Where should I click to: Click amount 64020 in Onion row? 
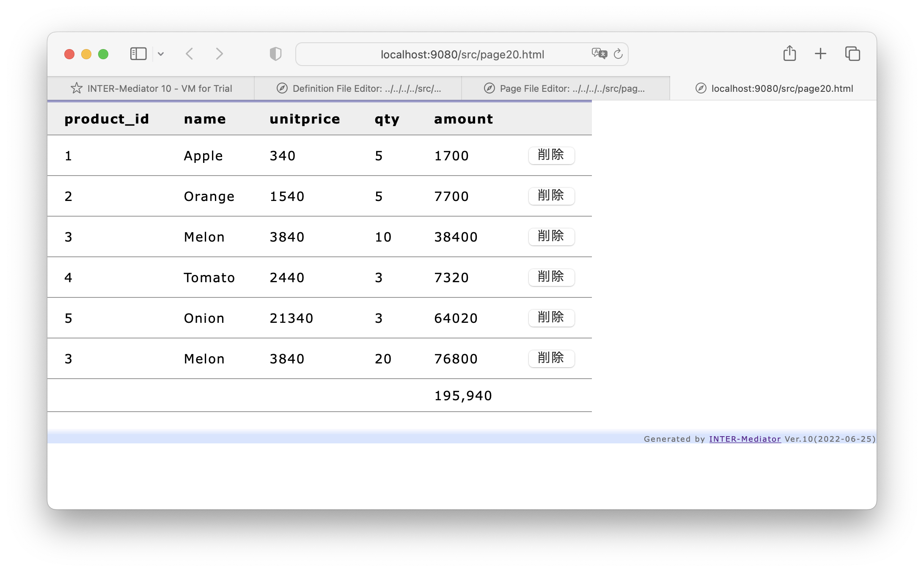pyautogui.click(x=456, y=319)
